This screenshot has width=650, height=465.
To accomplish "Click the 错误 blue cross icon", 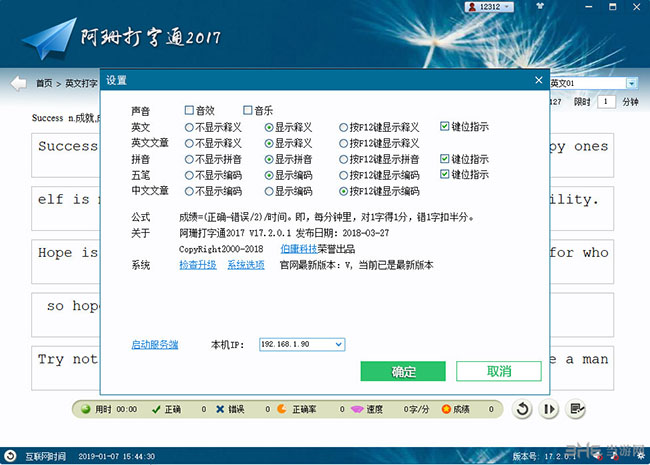I will [220, 409].
